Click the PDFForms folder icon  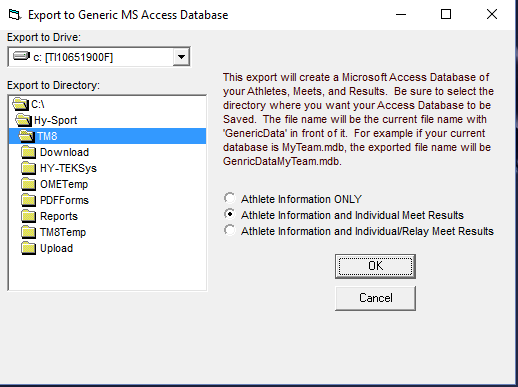point(28,200)
